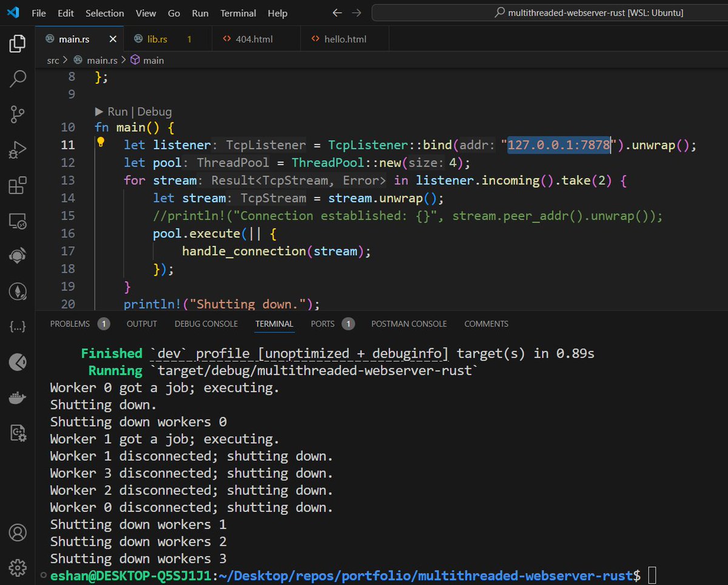Viewport: 728px width, 585px height.
Task: Open the Debug Console panel
Action: pyautogui.click(x=206, y=324)
